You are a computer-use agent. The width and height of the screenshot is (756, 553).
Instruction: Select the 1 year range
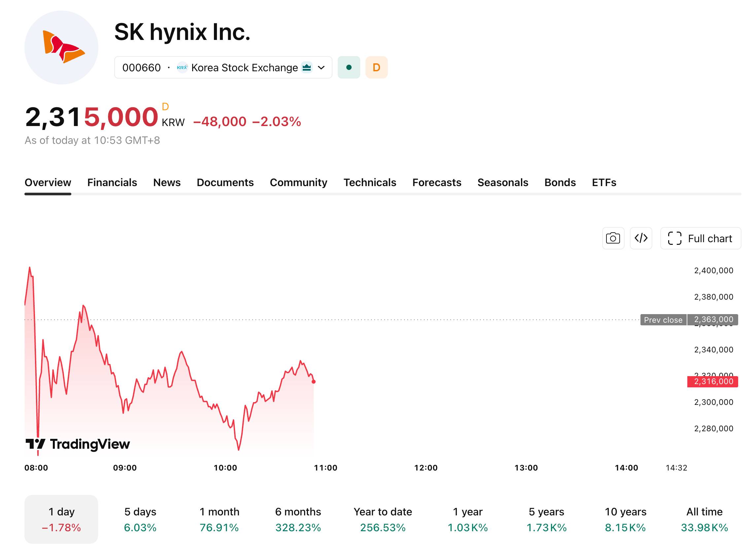(x=467, y=519)
